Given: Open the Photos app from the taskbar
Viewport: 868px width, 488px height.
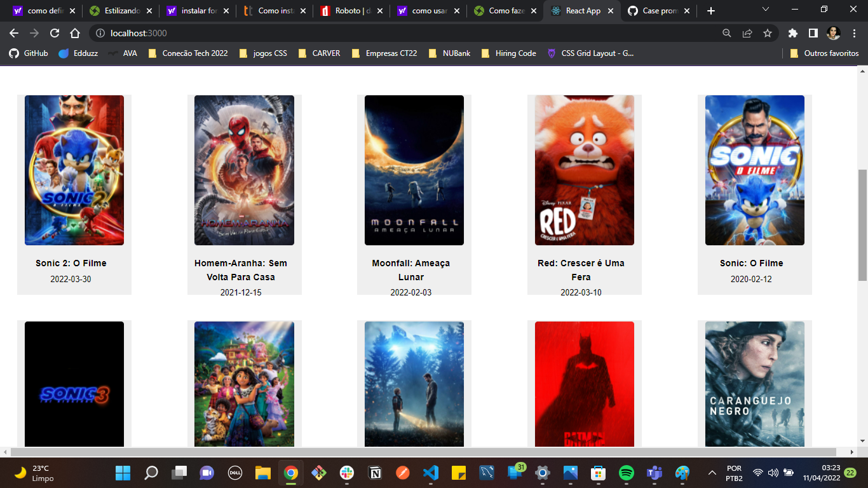Looking at the screenshot, I should [x=571, y=473].
